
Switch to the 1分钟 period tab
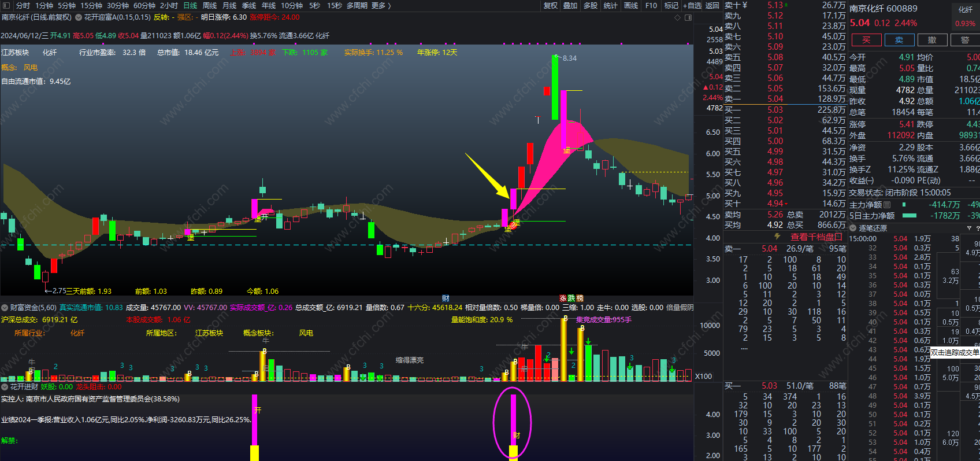(x=44, y=5)
